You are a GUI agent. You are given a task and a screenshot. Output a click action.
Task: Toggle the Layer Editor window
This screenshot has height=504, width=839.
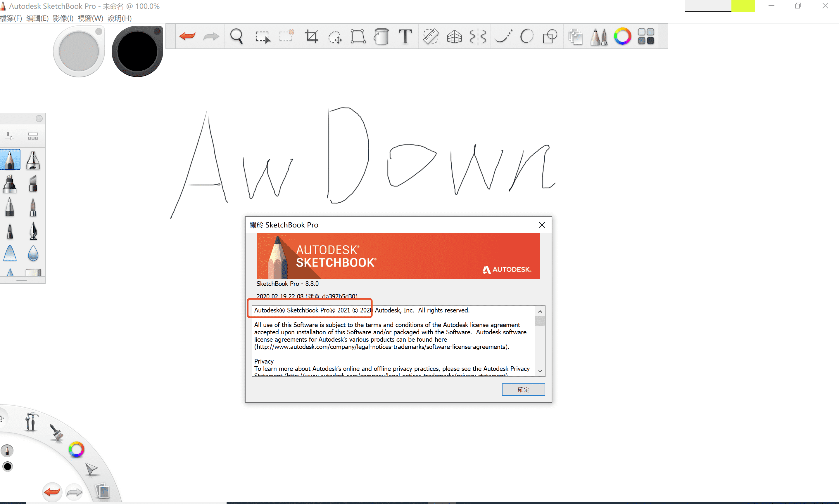pos(575,36)
